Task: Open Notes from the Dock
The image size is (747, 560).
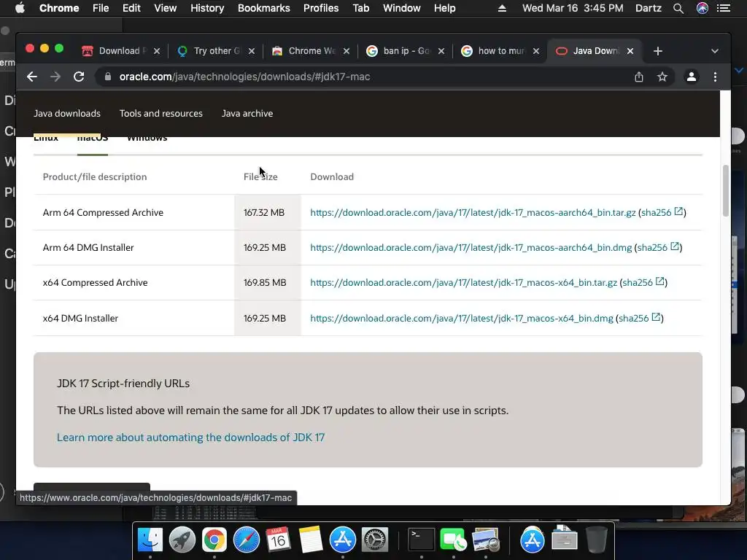Action: (x=311, y=540)
